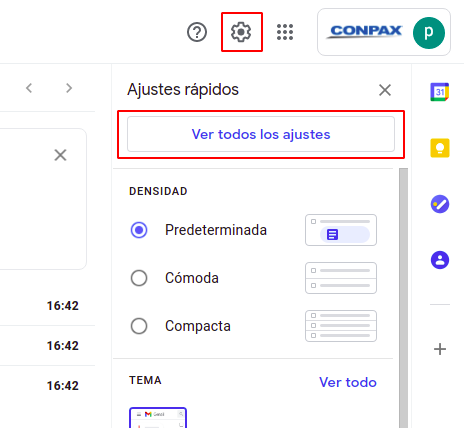Go to newer messages with left chevron
Screen dimensions: 464x428
[x=29, y=88]
